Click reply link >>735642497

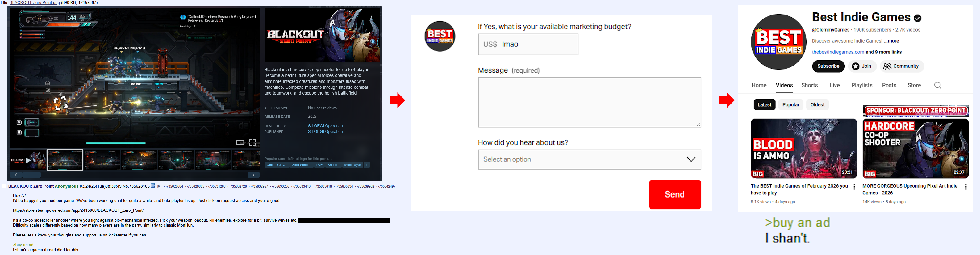pyautogui.click(x=386, y=187)
